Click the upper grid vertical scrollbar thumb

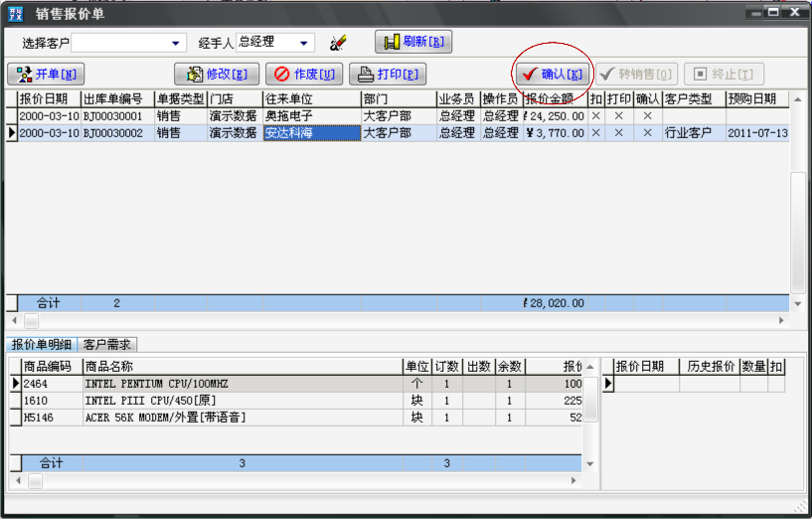coord(798,233)
